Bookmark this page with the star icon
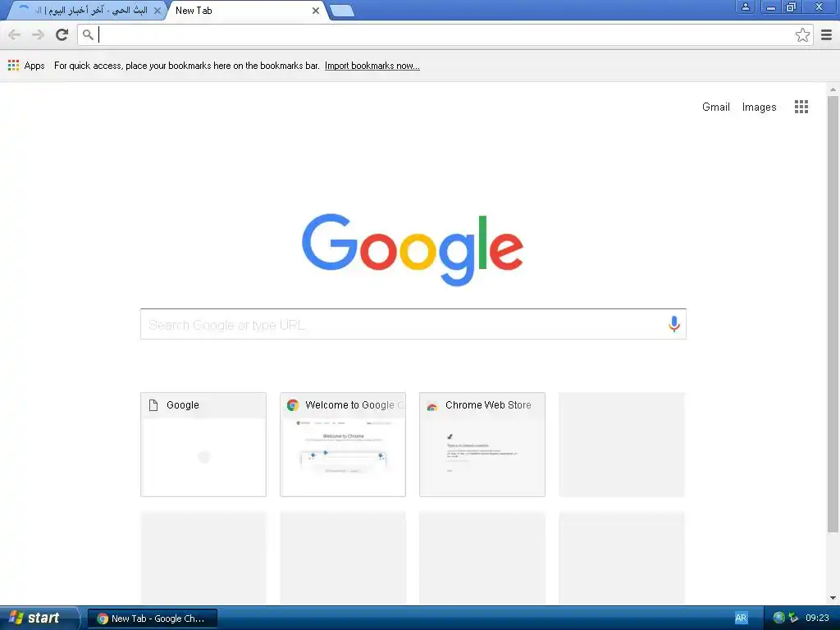 click(802, 34)
